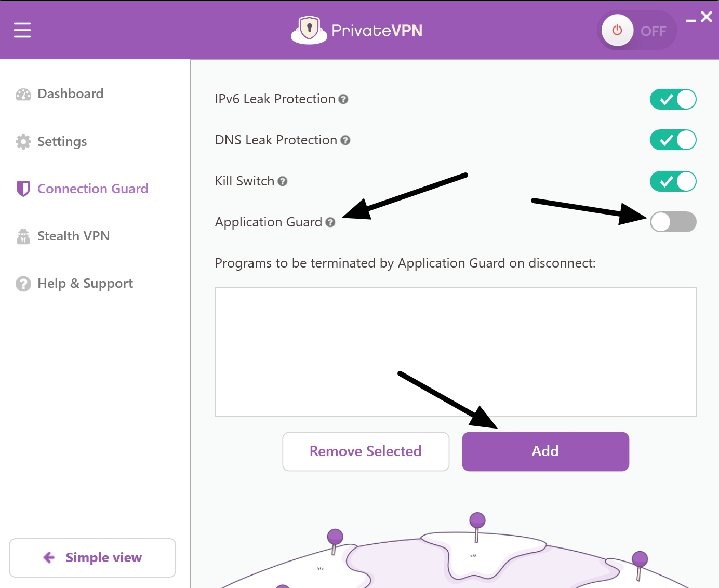Click the Add button

545,451
